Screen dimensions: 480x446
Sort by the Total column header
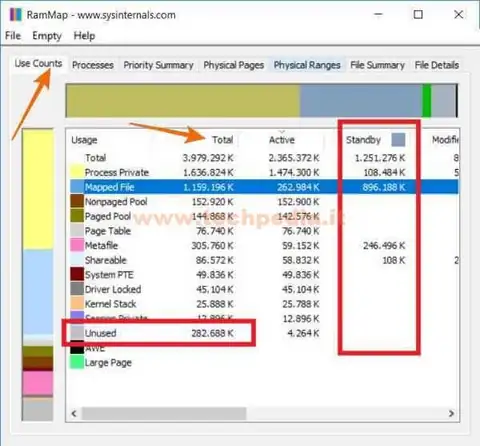pyautogui.click(x=223, y=140)
